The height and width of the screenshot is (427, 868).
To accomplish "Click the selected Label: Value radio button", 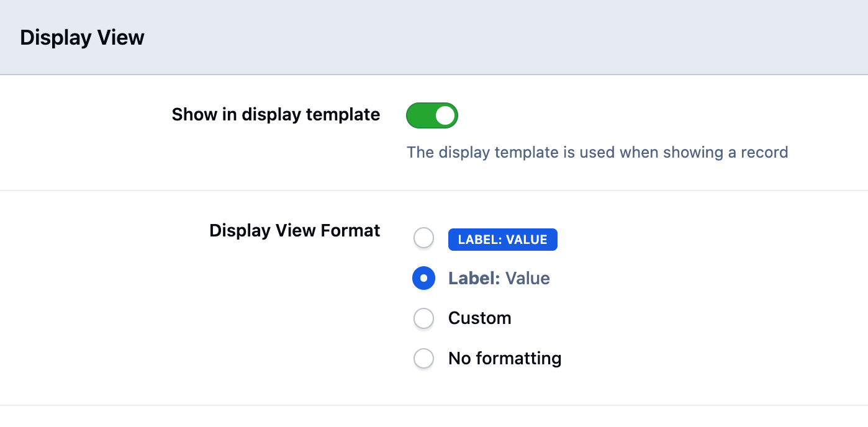I will (423, 278).
